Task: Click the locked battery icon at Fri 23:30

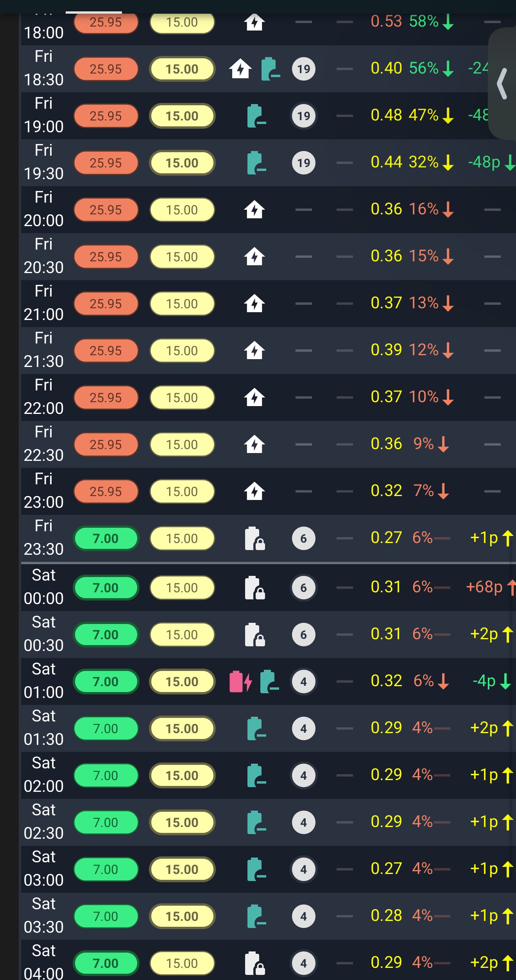Action: pos(255,538)
